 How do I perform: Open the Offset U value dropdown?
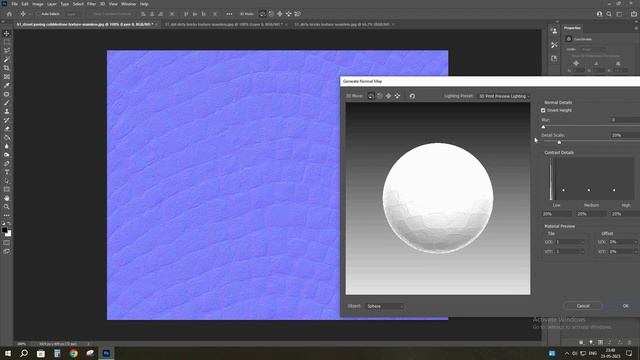pyautogui.click(x=623, y=242)
